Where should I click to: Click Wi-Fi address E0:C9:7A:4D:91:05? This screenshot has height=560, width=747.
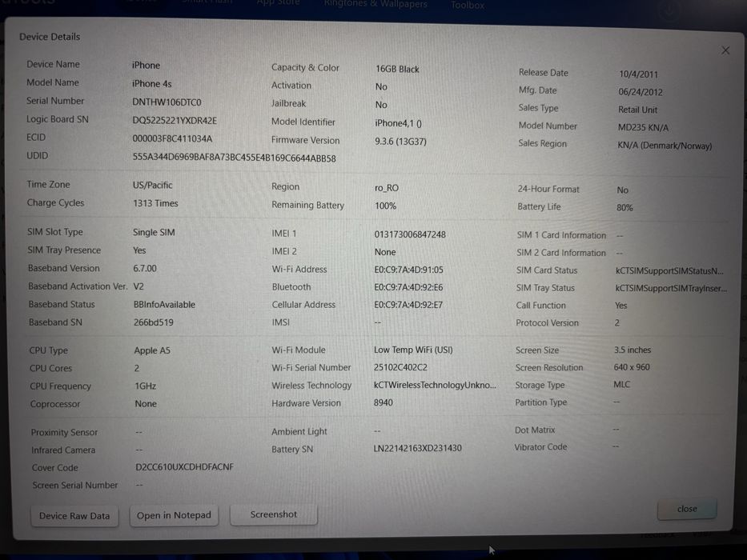pyautogui.click(x=408, y=270)
